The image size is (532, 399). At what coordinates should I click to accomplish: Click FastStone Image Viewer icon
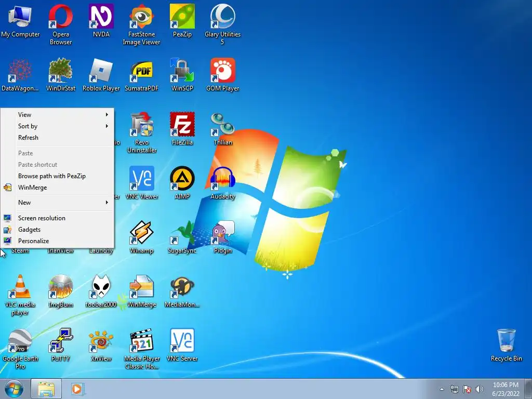tap(141, 24)
